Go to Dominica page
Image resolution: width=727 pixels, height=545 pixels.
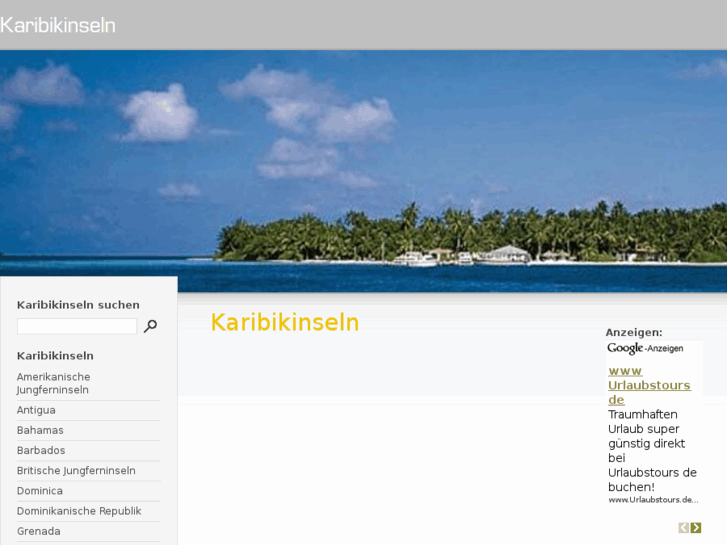click(39, 491)
